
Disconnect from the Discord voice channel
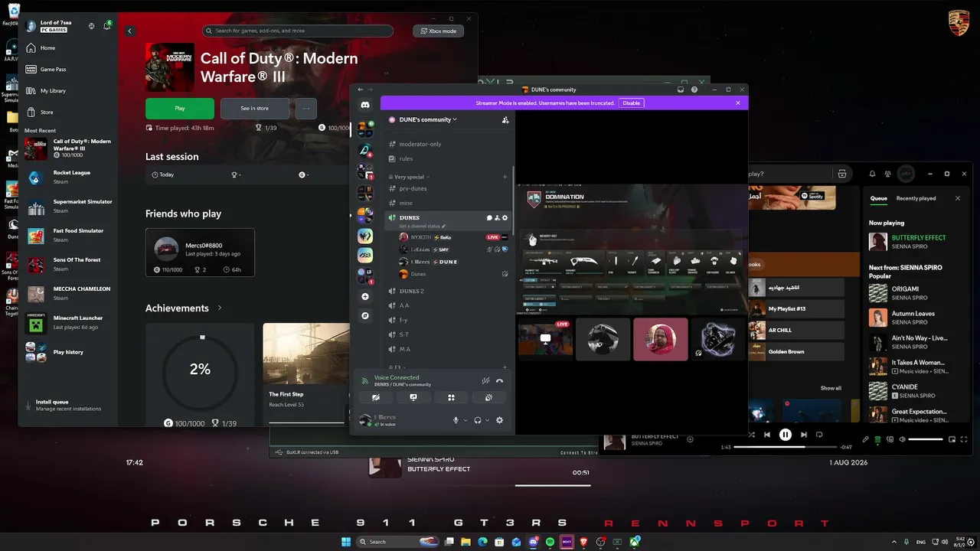tap(499, 380)
